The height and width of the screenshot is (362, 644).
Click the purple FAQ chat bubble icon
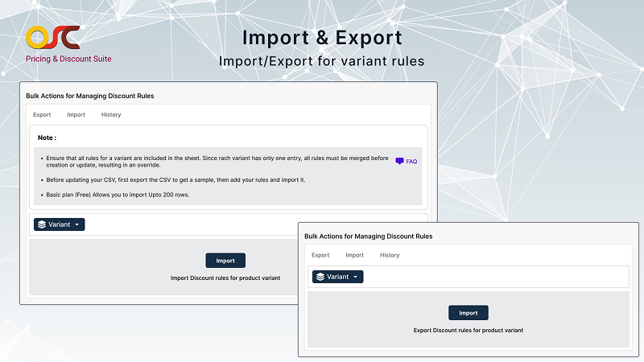399,162
